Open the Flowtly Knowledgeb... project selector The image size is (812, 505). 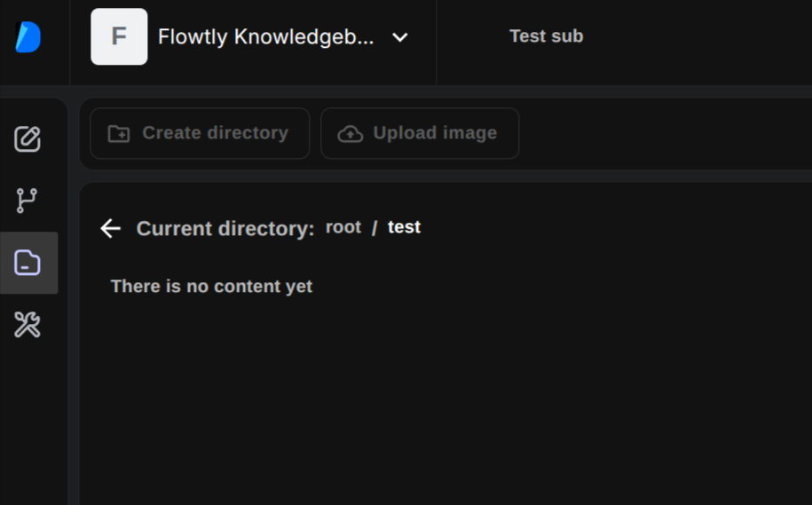point(265,36)
